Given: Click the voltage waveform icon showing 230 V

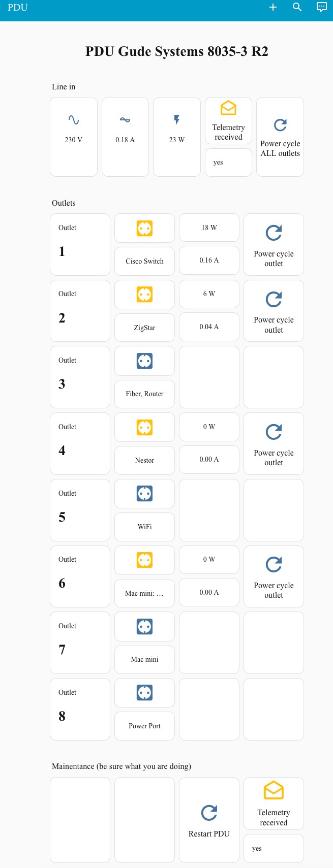Looking at the screenshot, I should 73,119.
